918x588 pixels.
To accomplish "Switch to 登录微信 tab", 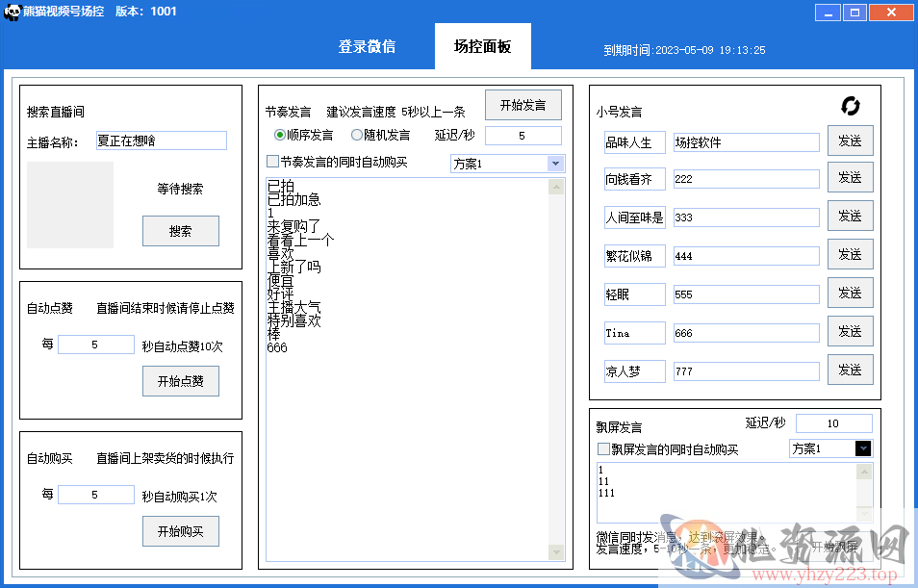I will tap(367, 46).
